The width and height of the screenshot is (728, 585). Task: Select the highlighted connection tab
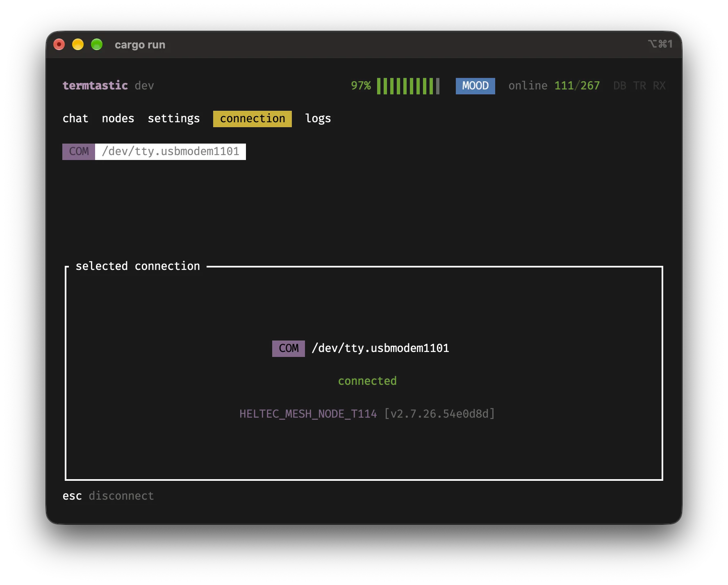(x=253, y=119)
